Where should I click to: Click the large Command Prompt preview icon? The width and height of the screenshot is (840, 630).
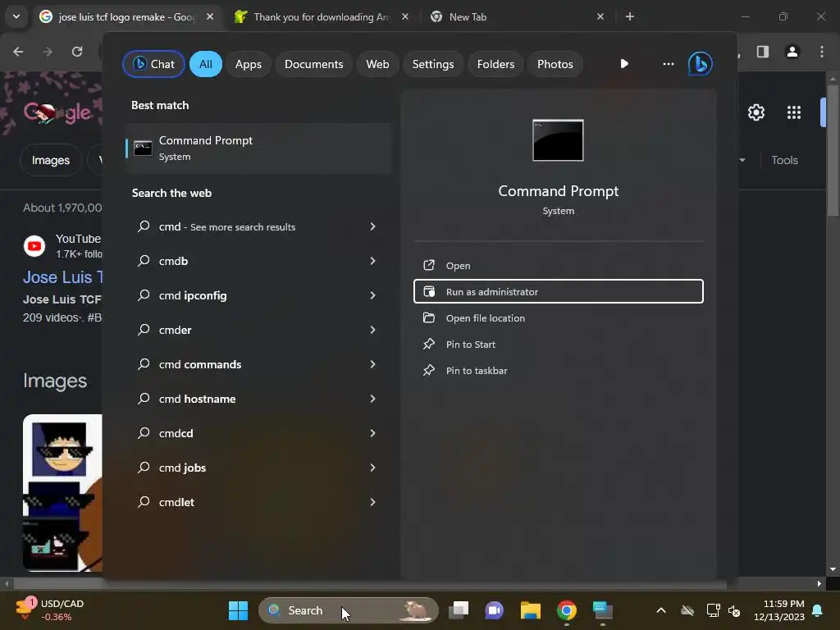[x=558, y=140]
